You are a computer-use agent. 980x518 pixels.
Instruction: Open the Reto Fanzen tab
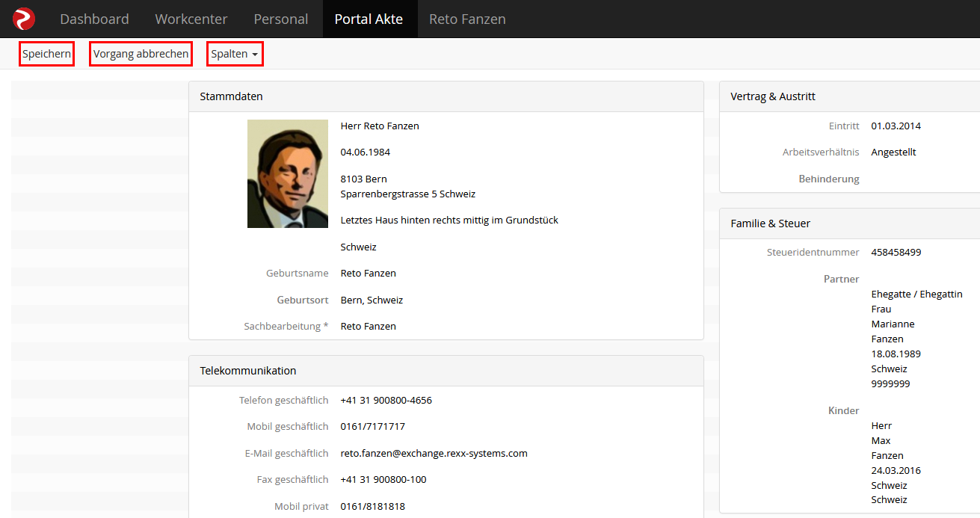pos(467,19)
